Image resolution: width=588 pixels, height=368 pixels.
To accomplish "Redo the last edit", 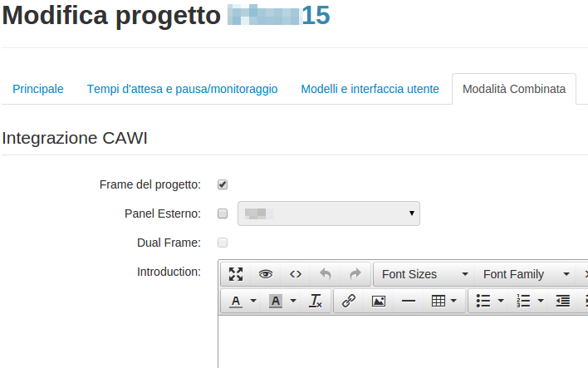I will tap(355, 274).
